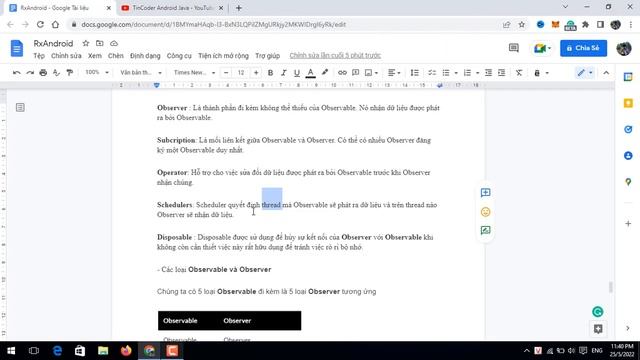
Task: Toggle underline formatting
Action: (297, 73)
